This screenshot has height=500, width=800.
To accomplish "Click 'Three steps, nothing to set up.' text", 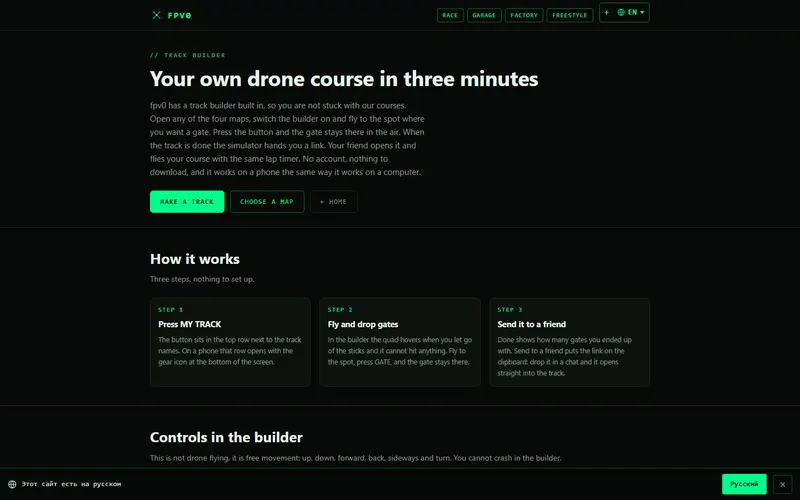I will (202, 279).
